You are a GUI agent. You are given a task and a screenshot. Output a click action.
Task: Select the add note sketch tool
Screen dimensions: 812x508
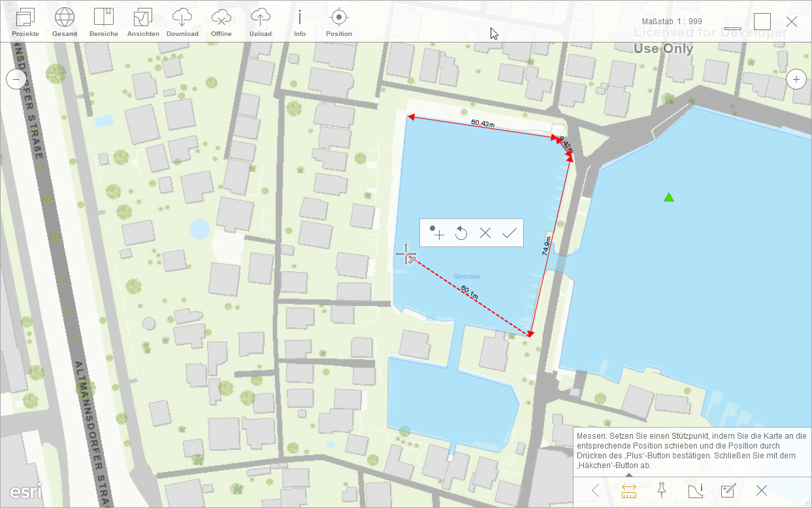(728, 490)
